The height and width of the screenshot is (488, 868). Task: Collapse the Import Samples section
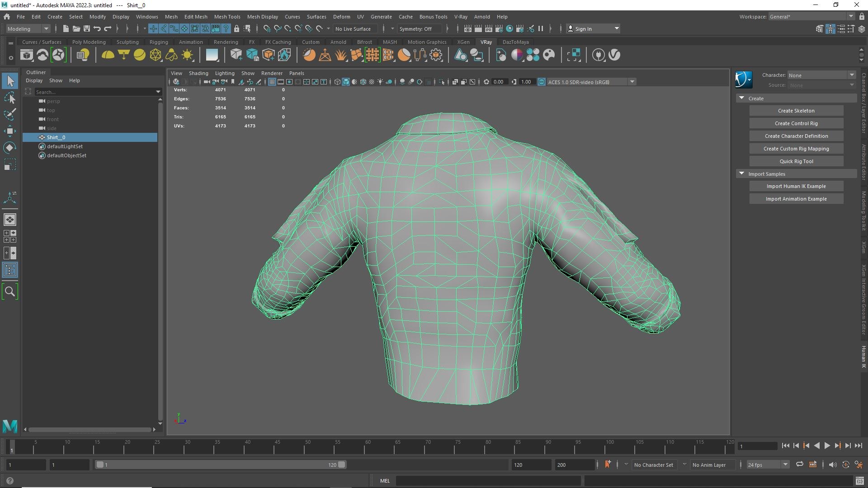pyautogui.click(x=741, y=174)
